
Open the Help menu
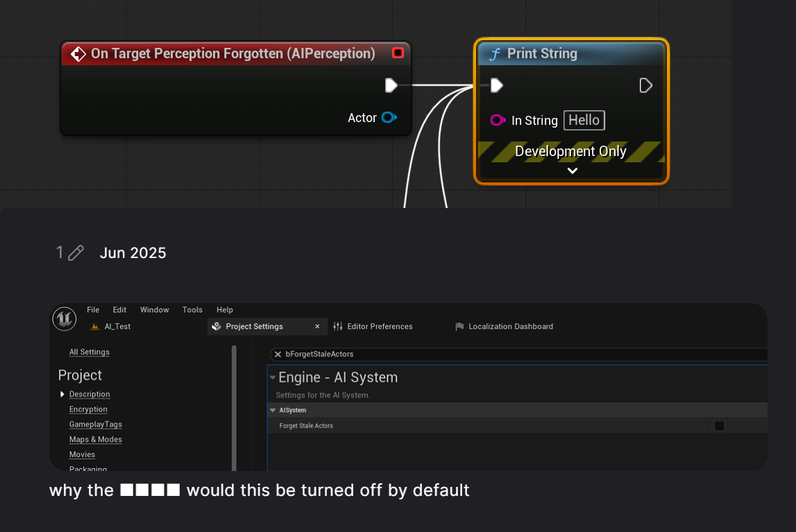pos(224,310)
